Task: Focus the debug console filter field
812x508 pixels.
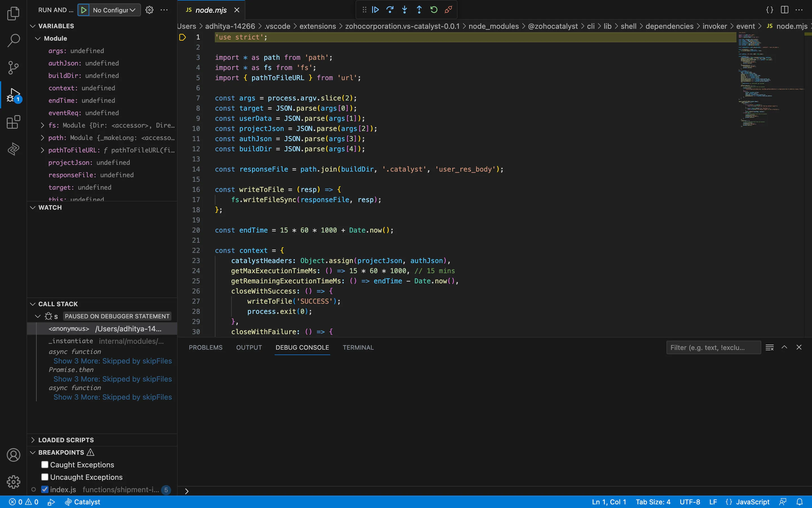Action: pos(713,347)
